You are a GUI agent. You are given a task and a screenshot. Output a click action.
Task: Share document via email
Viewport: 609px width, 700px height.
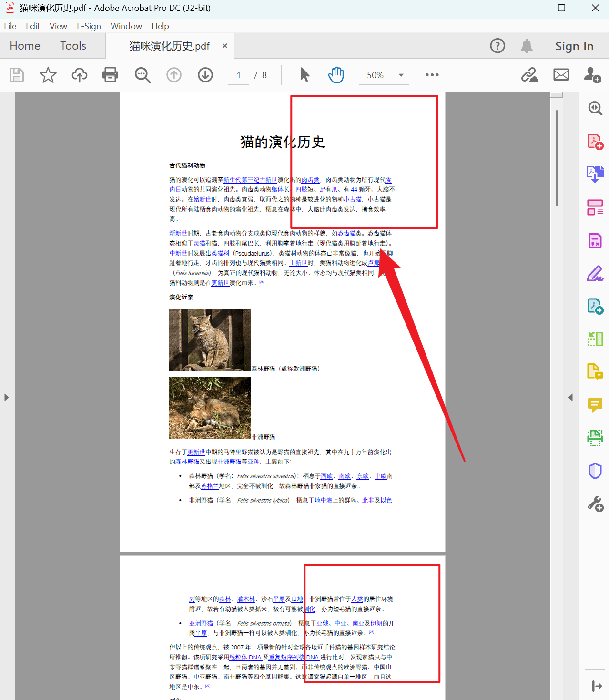561,75
